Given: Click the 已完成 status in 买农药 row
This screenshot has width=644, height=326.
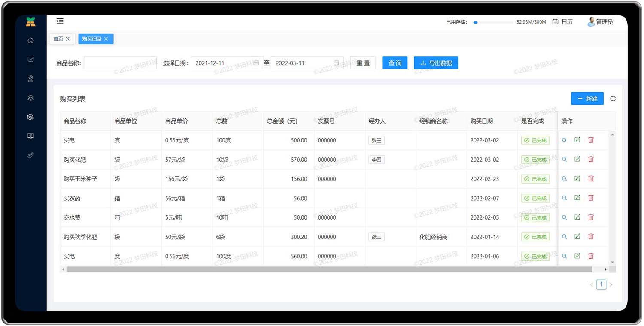Looking at the screenshot, I should (x=535, y=198).
